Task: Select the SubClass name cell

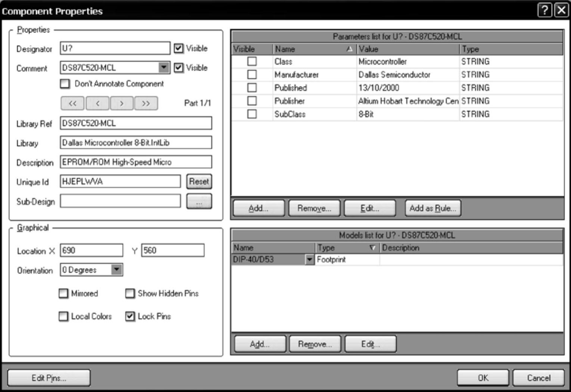Action: (315, 114)
